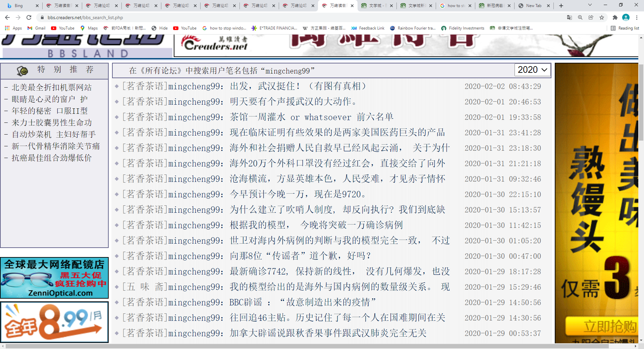Select timestamp 2020-01-30 15:13:57

[x=503, y=210]
